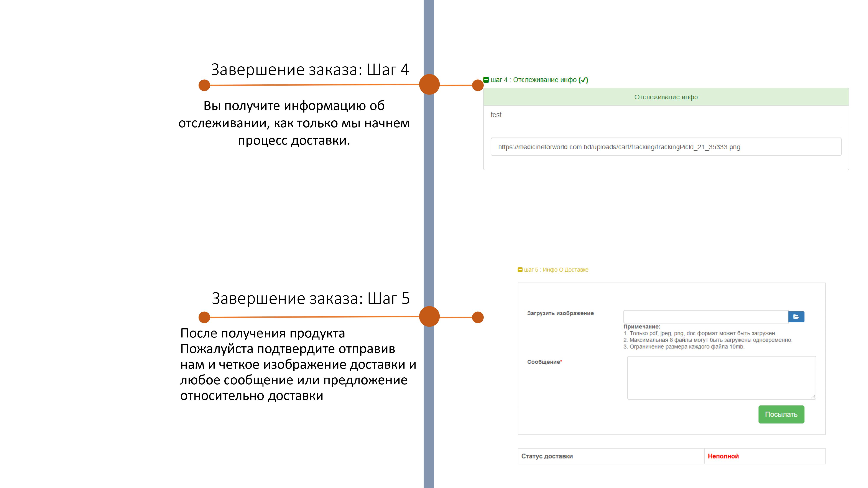Click the 'Сообщение*' field label
Screen dimensions: 868x488
tap(544, 362)
